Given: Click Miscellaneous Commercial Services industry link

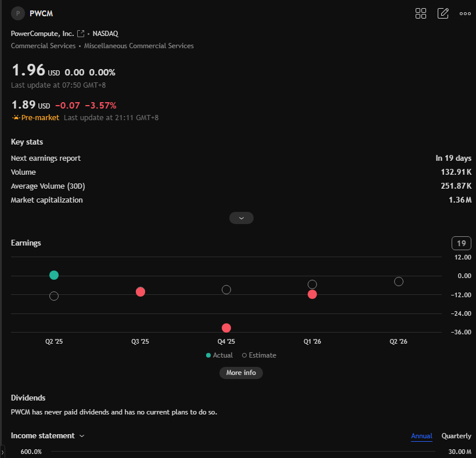Looking at the screenshot, I should (139, 46).
